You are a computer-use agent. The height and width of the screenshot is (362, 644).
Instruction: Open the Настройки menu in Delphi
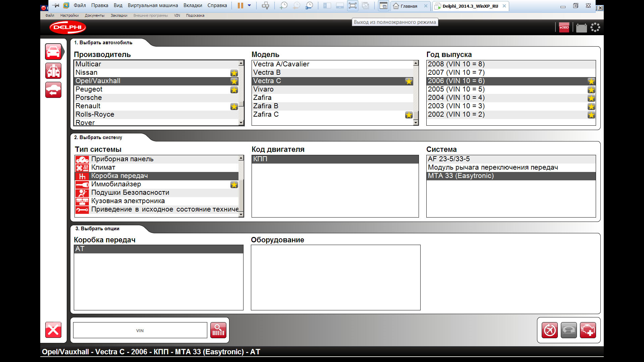(69, 15)
